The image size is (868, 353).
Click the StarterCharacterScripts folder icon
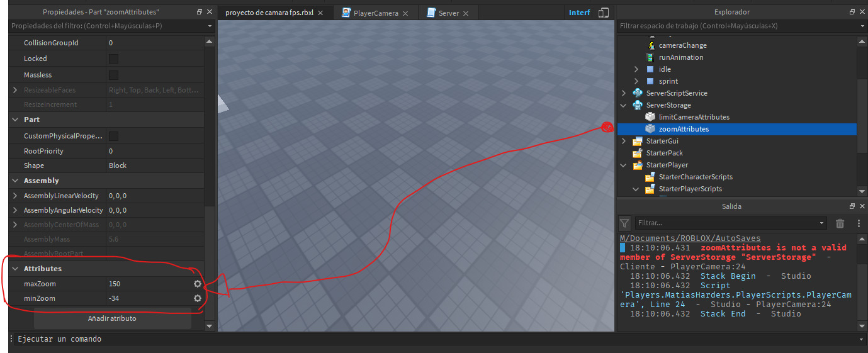[651, 177]
